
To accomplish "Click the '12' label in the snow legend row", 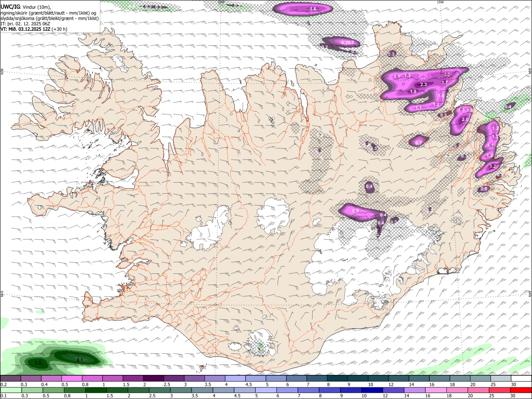I will coord(391,384).
